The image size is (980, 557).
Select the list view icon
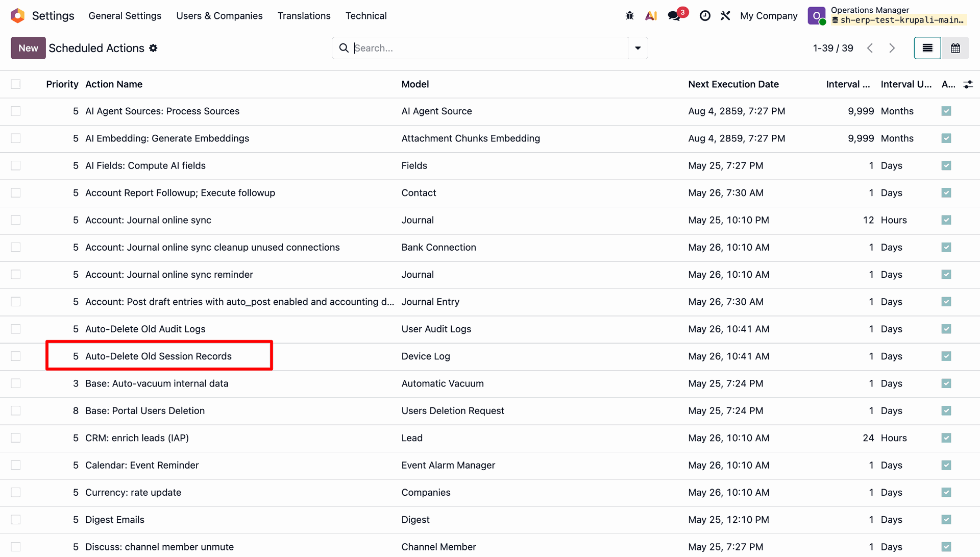point(927,48)
